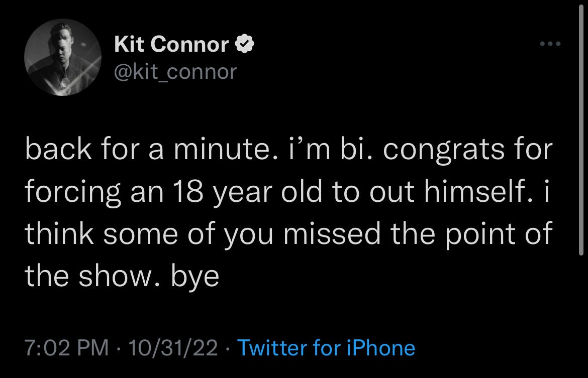588x378 pixels.
Task: Open the tweet detail by clicking its text area
Action: pyautogui.click(x=289, y=211)
